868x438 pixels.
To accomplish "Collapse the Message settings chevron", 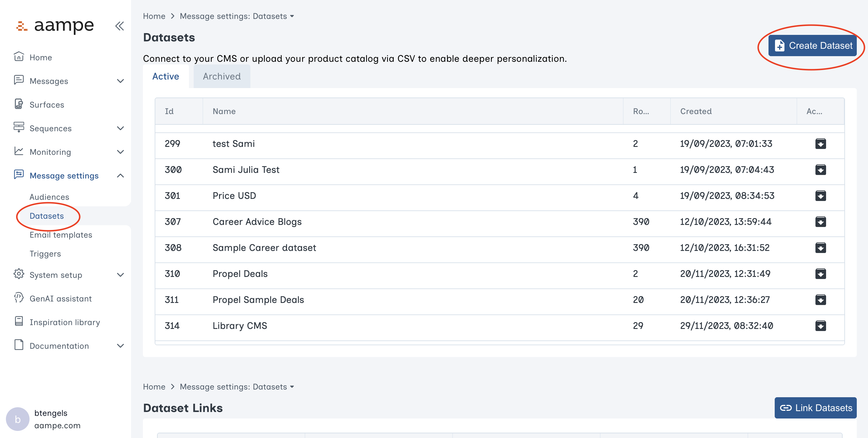I will point(120,175).
